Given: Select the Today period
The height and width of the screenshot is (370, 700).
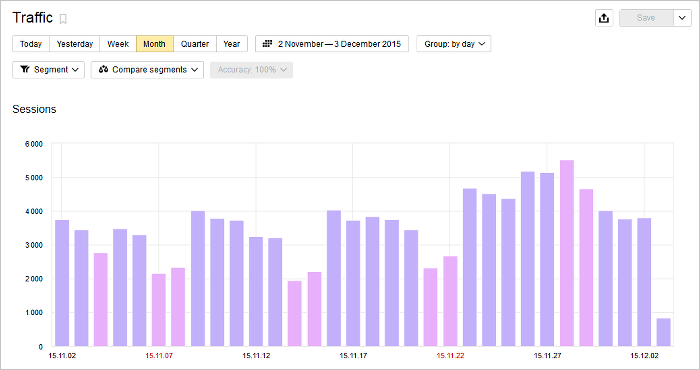Looking at the screenshot, I should pos(31,44).
